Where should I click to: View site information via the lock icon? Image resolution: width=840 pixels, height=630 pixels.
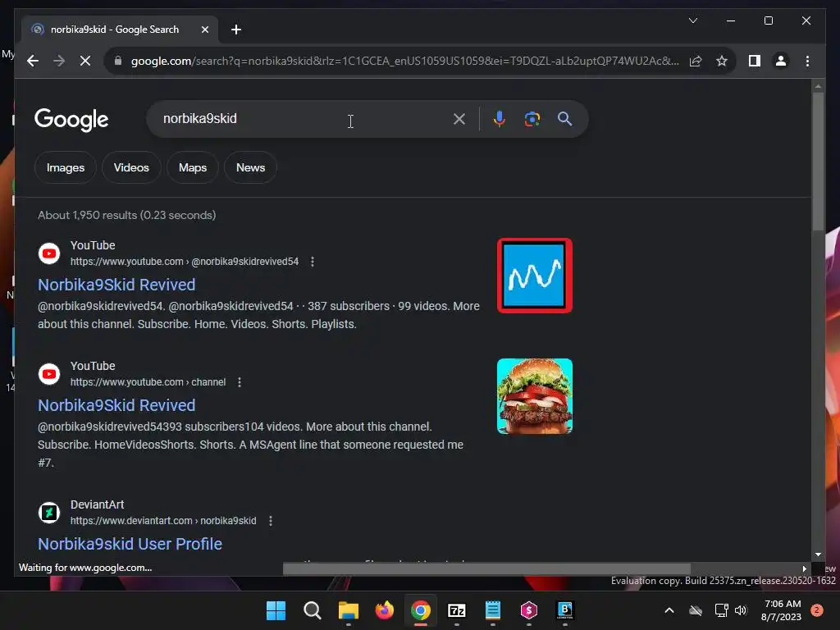118,61
